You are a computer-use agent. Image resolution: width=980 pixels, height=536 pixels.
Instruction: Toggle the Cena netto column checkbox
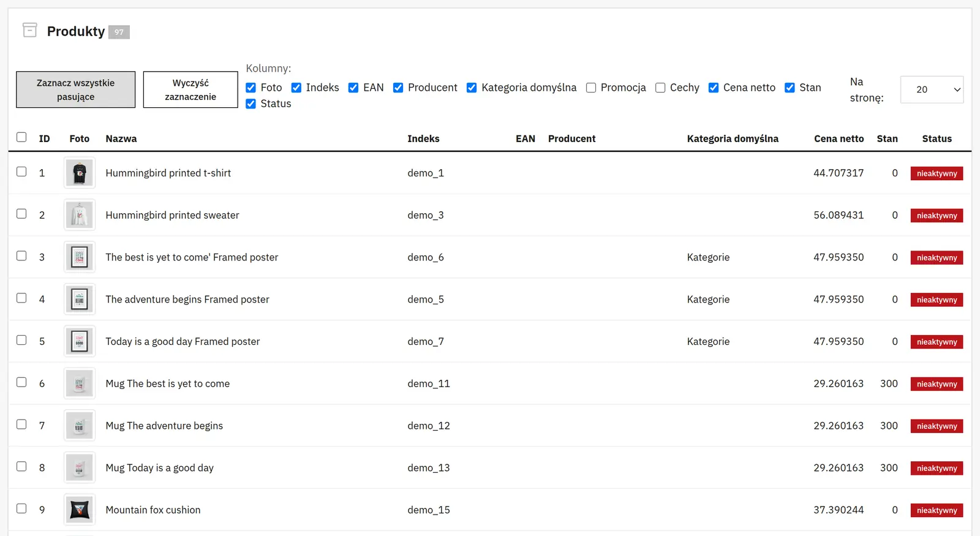pos(714,88)
